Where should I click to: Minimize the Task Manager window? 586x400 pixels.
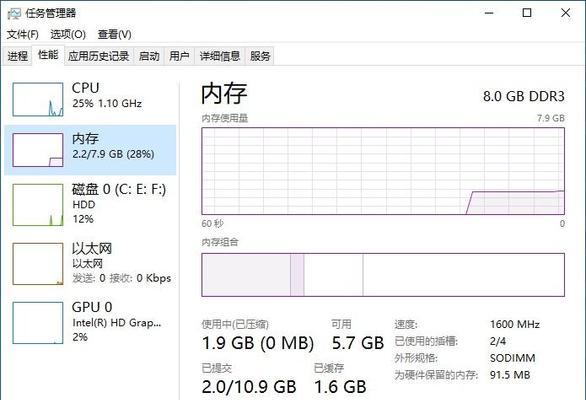coord(489,13)
